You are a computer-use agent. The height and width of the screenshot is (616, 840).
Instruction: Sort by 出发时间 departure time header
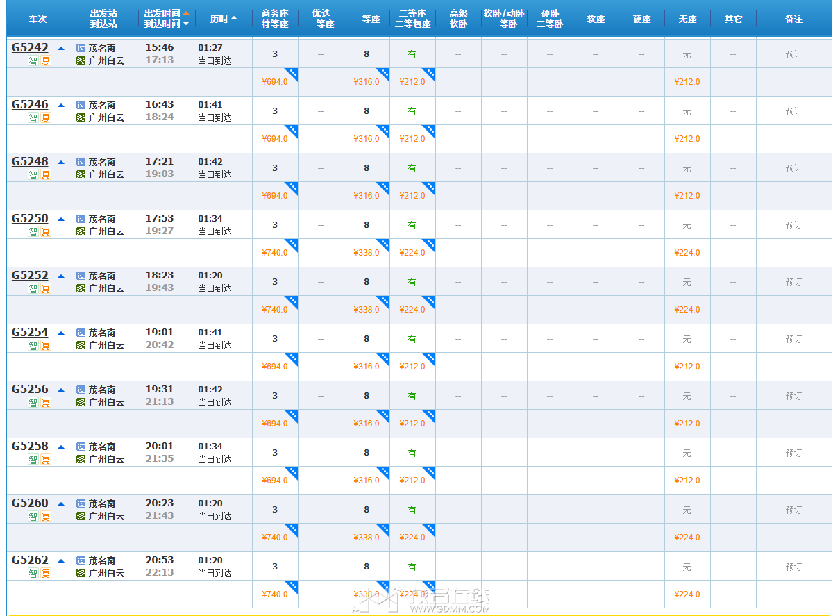[167, 14]
